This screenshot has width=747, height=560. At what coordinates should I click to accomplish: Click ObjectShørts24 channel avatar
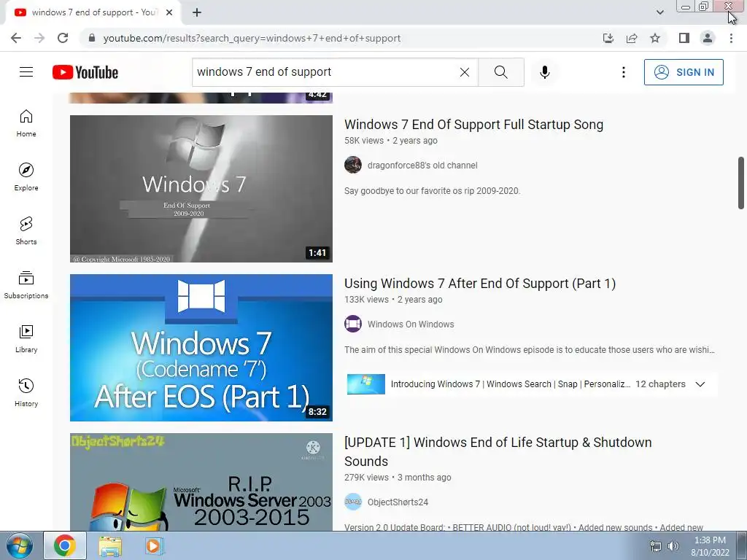[353, 502]
